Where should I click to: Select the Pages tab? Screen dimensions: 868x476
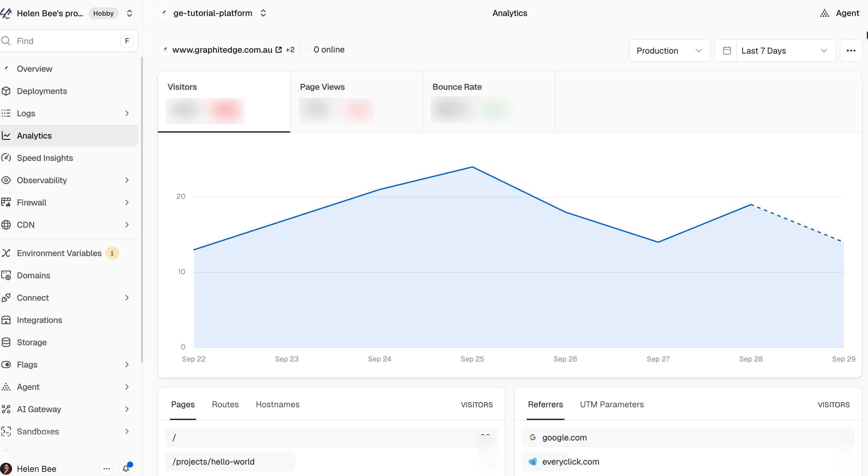pos(183,404)
